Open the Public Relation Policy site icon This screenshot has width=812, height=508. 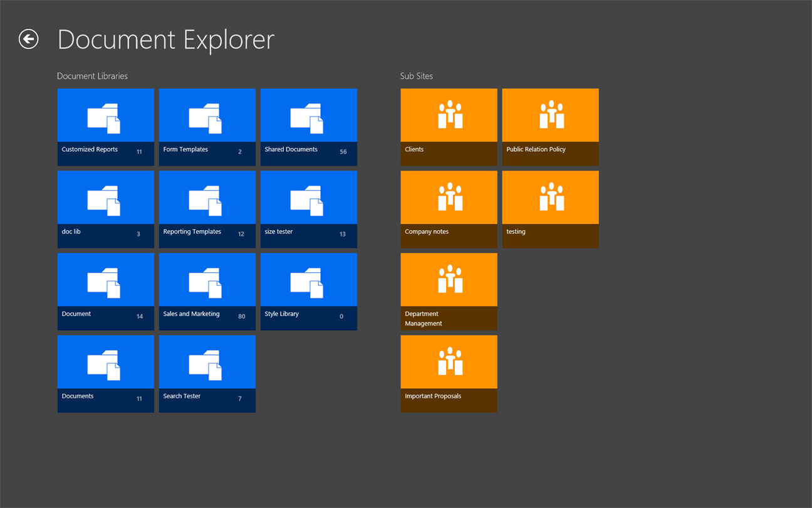[552, 114]
